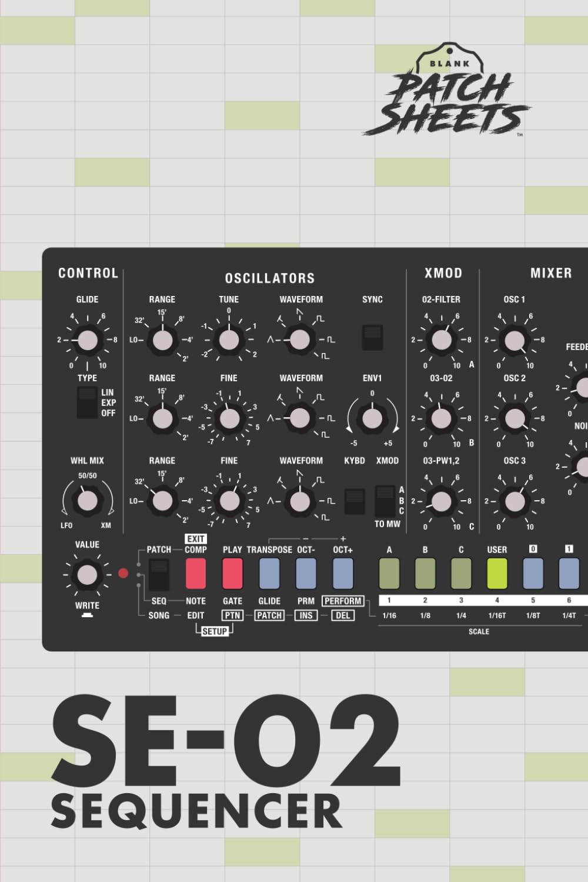
Task: Click the second oscillator FINE knob
Action: coord(229,418)
